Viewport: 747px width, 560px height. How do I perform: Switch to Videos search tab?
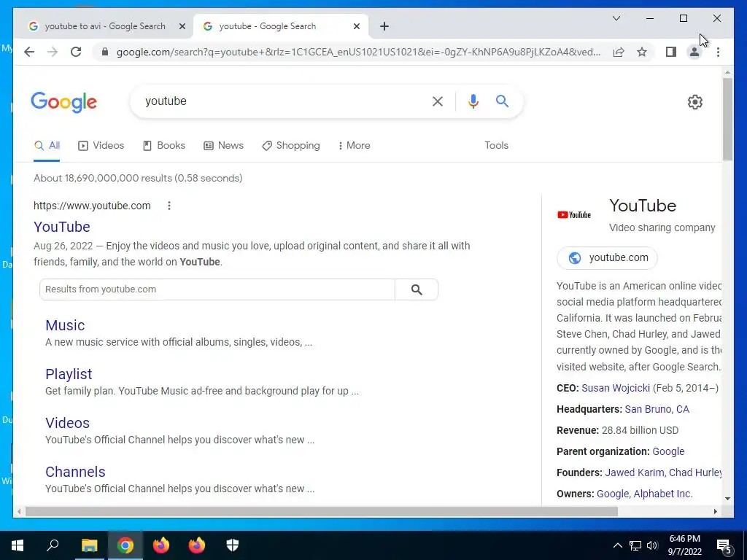[101, 146]
